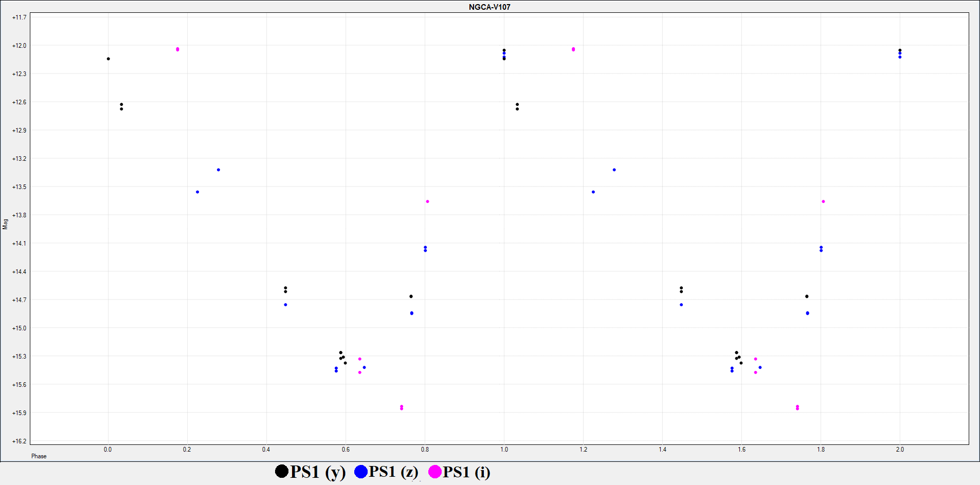The image size is (980, 485).
Task: Click the +11.7 magnitude axis tick label
Action: tap(19, 17)
